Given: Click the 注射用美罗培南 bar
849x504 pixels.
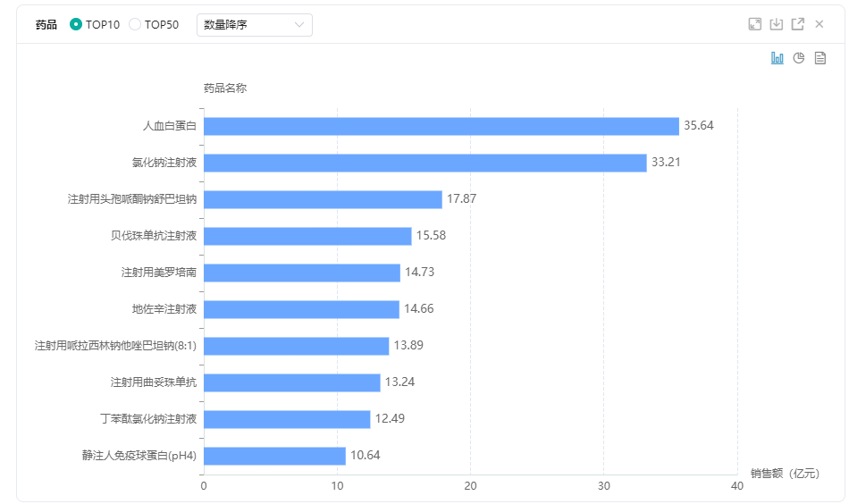Looking at the screenshot, I should click(302, 273).
